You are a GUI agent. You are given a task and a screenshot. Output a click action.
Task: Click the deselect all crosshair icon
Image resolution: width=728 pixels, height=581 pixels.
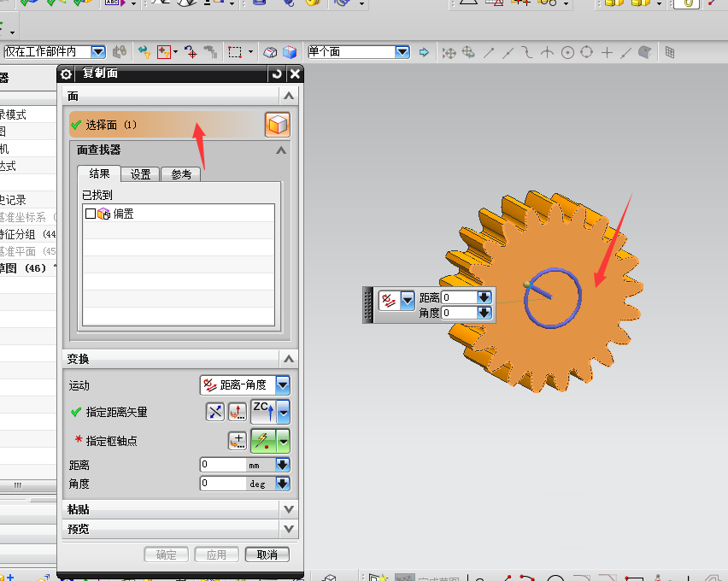[191, 52]
